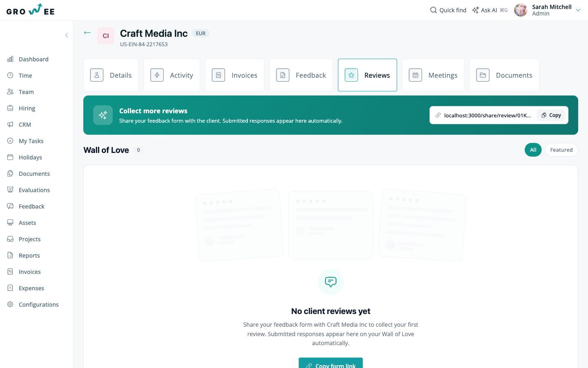Open Expenses in sidebar
The width and height of the screenshot is (588, 368).
click(31, 288)
